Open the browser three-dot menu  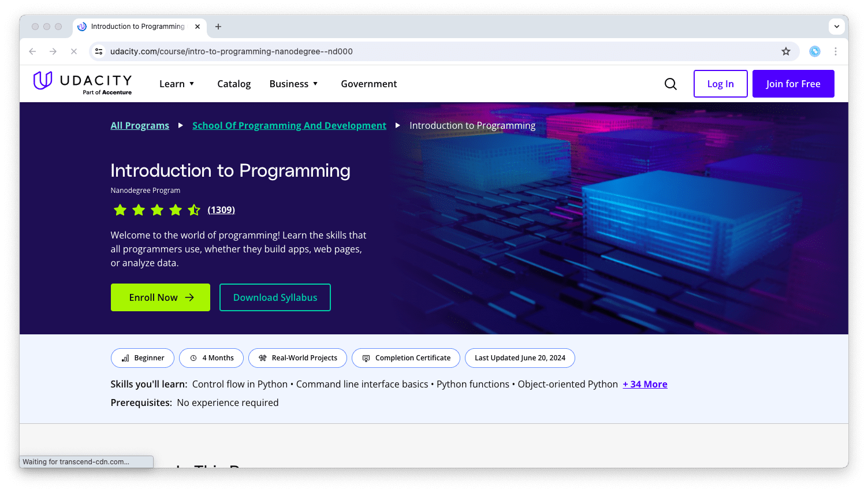pyautogui.click(x=836, y=51)
